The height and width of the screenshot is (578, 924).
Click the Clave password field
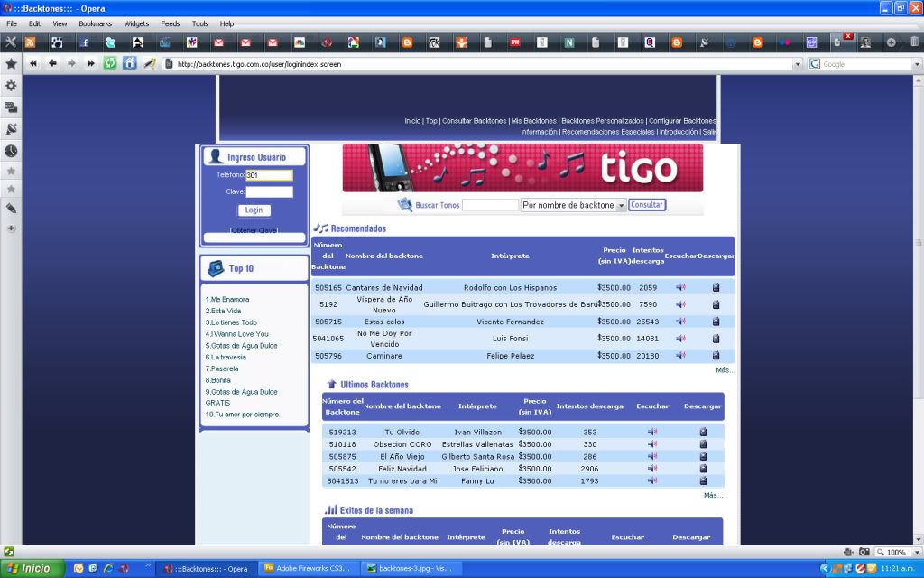click(269, 191)
